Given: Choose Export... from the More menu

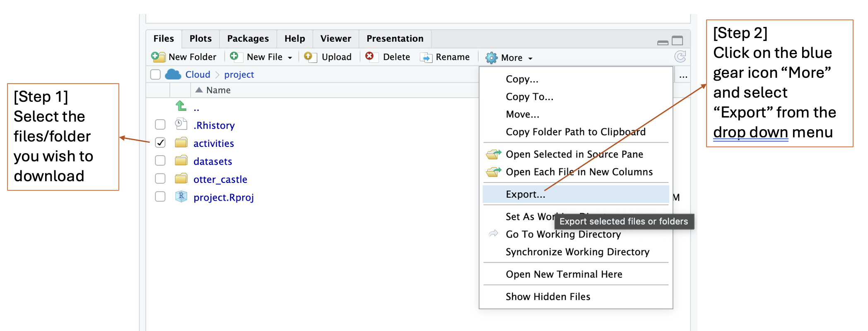Looking at the screenshot, I should click(525, 194).
